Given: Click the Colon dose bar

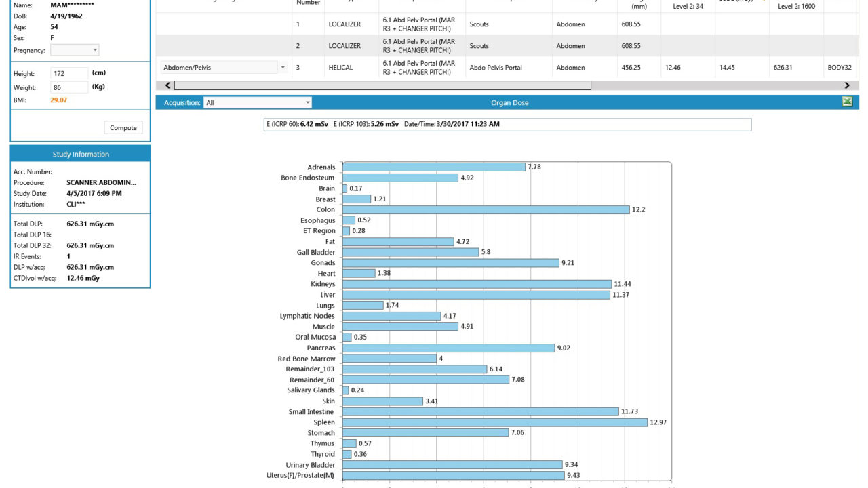Looking at the screenshot, I should click(x=486, y=210).
